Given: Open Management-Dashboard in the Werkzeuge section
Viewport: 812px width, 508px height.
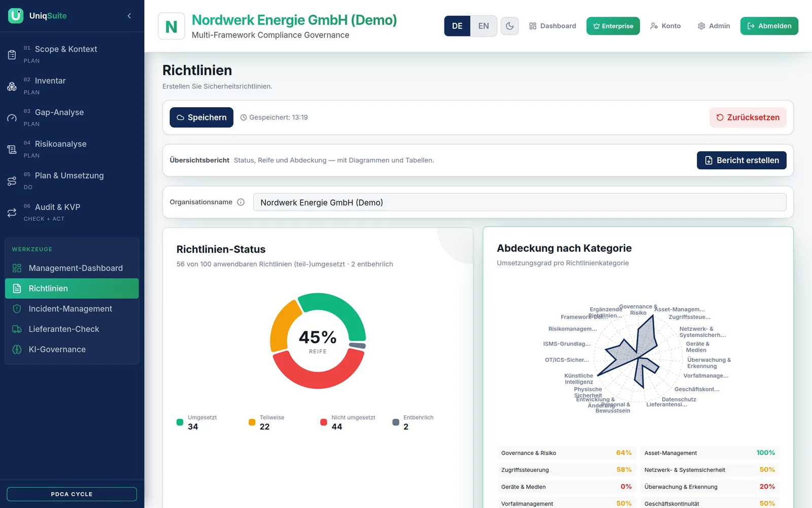Looking at the screenshot, I should pos(72,268).
